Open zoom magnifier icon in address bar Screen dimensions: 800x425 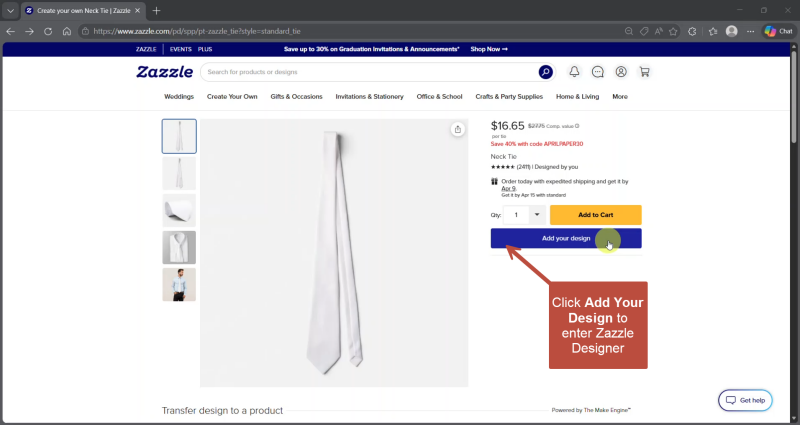pos(629,32)
